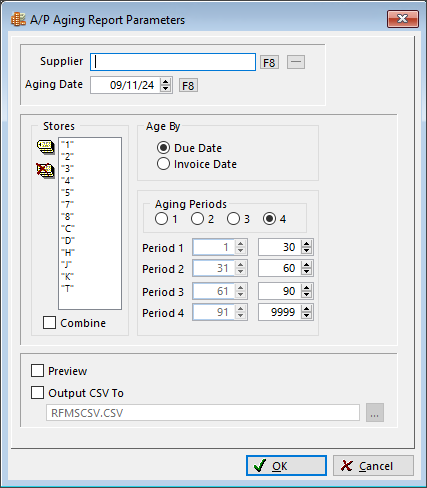Select store "5" in the Stores list
Image resolution: width=427 pixels, height=488 pixels.
[67, 193]
